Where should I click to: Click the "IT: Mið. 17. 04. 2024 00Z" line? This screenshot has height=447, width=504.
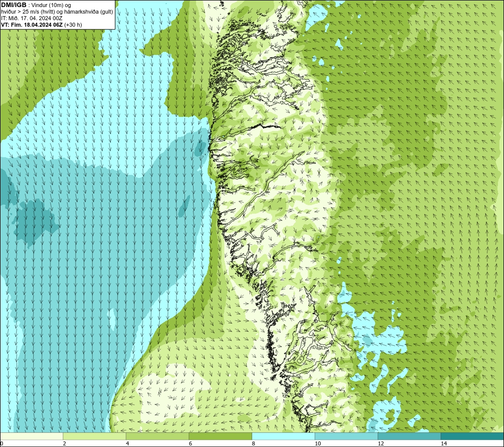pyautogui.click(x=32, y=18)
